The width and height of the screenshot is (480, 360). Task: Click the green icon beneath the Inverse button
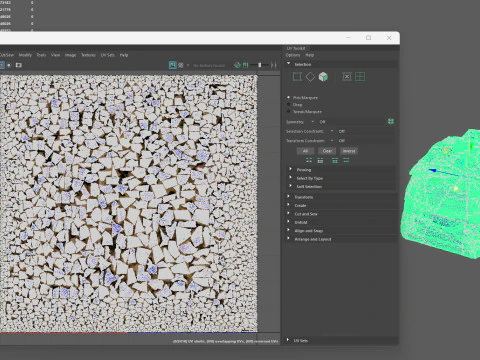[x=346, y=161]
